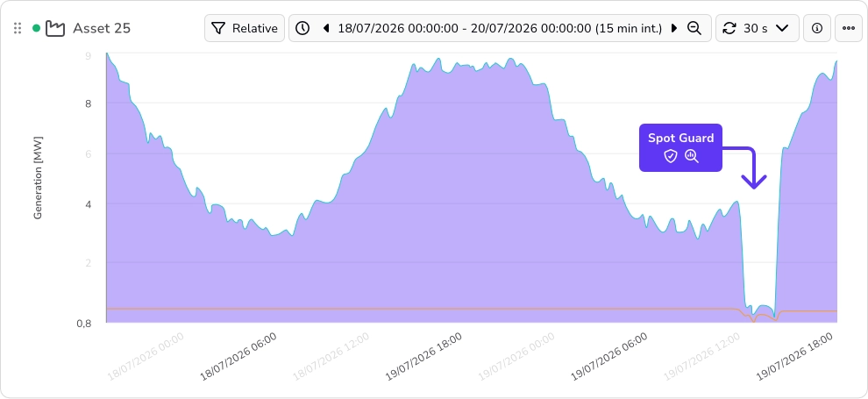Open the date range 18/07/2026 - 20/07/2026 text
The height and width of the screenshot is (399, 868).
[x=500, y=28]
